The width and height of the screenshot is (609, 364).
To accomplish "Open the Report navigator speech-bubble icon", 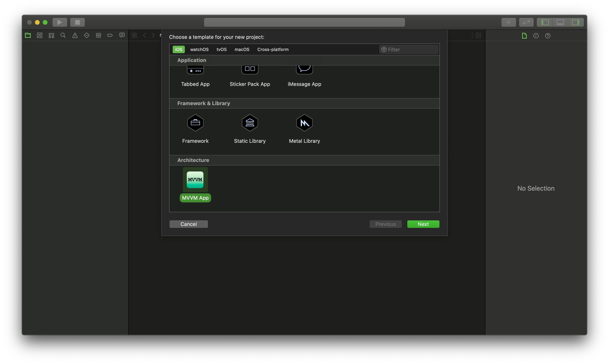I will (x=122, y=35).
